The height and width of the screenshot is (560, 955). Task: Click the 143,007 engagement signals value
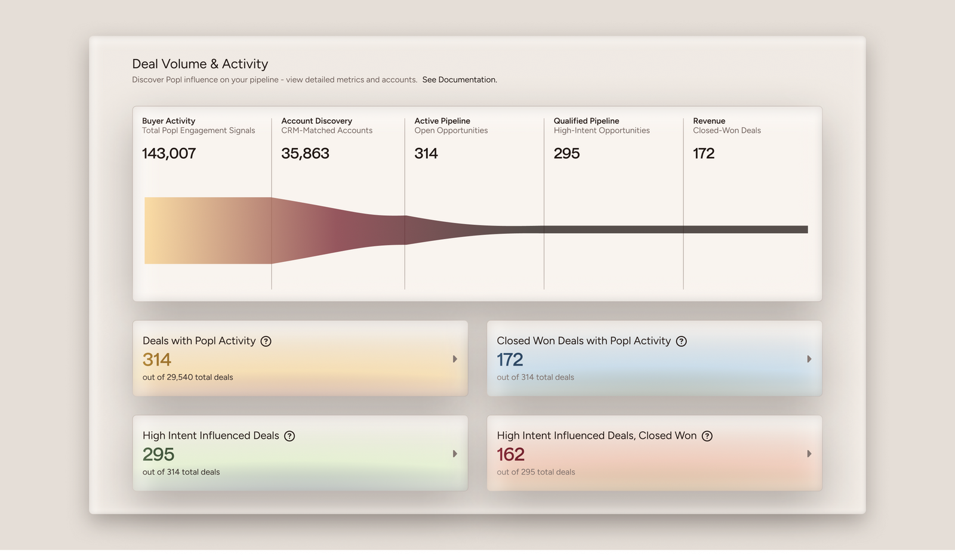pos(169,153)
